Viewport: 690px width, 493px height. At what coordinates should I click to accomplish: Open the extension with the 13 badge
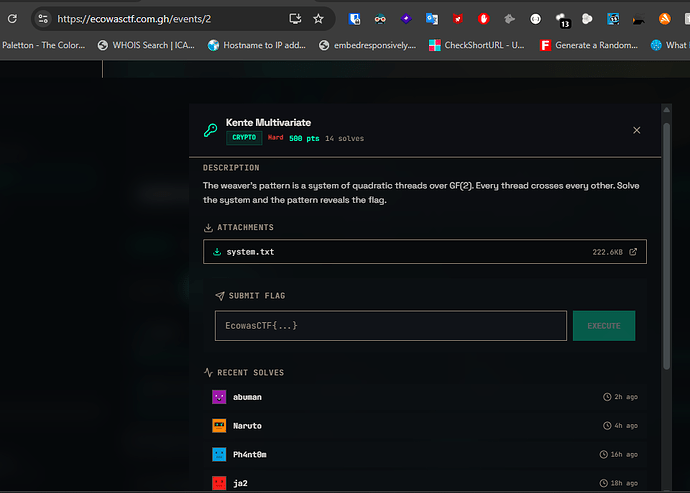click(562, 20)
